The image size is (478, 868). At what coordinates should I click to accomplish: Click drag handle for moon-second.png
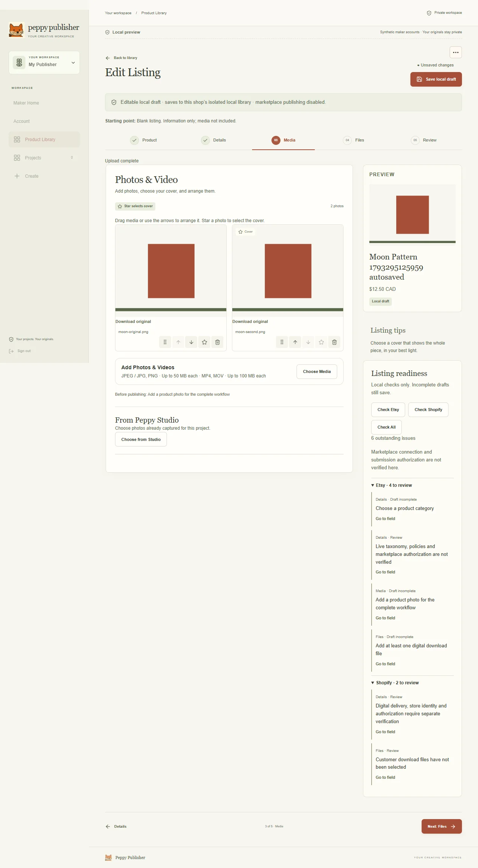pos(282,342)
